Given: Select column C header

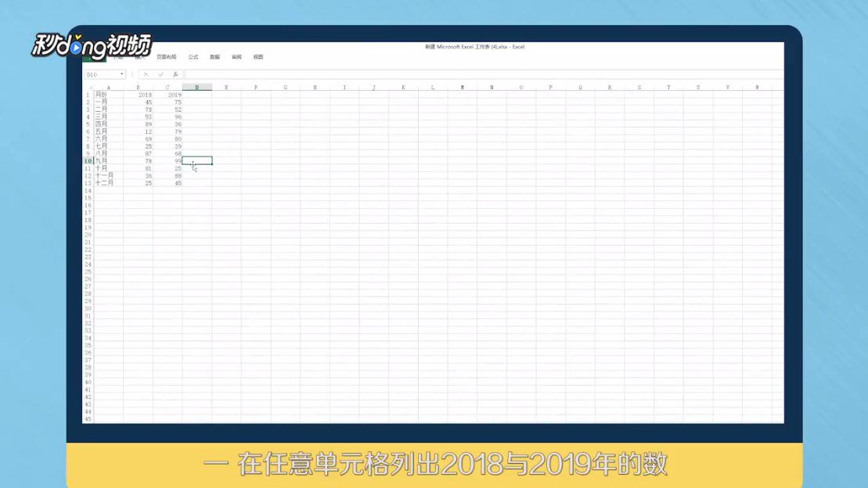Looking at the screenshot, I should pyautogui.click(x=167, y=88).
